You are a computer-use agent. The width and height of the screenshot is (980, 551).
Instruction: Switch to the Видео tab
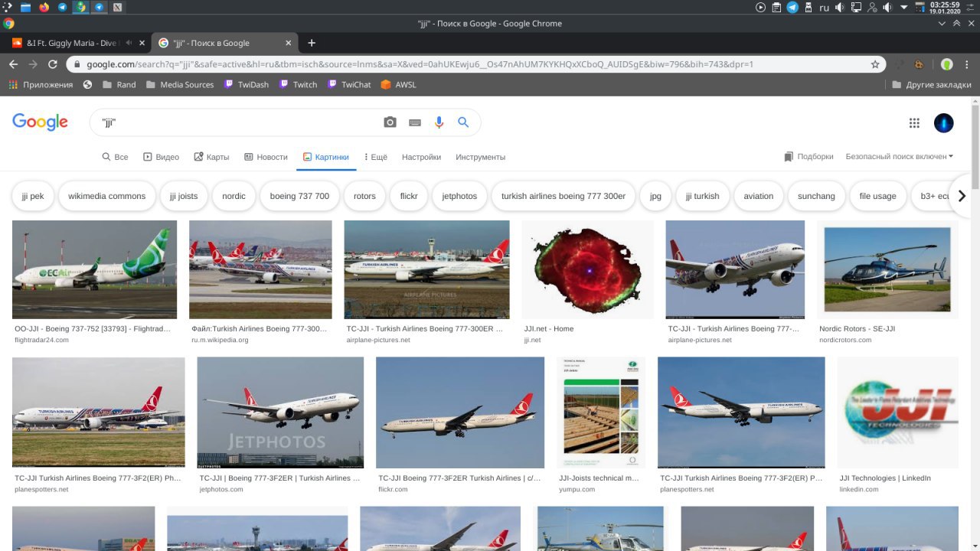pyautogui.click(x=161, y=157)
